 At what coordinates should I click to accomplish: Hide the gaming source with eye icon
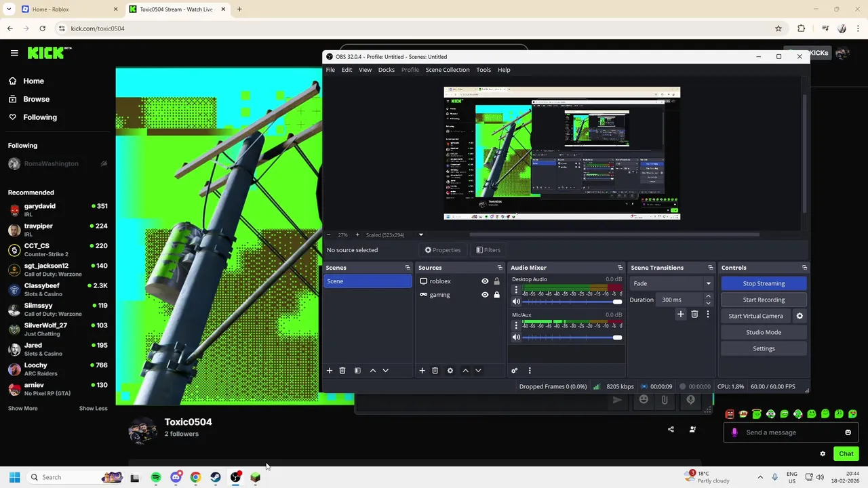(485, 295)
